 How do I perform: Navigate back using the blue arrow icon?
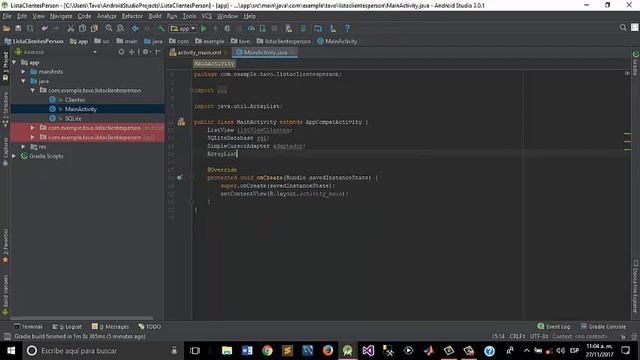(135, 29)
